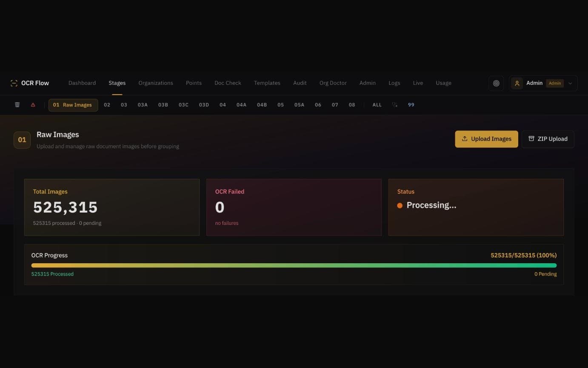The image size is (588, 368).
Task: Go to the Admin navigation tab
Action: [368, 83]
